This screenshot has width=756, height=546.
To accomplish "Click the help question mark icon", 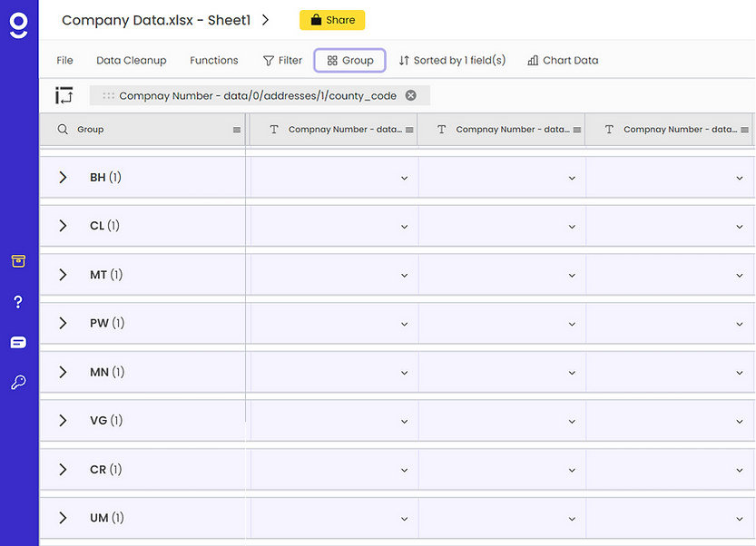I will 19,302.
